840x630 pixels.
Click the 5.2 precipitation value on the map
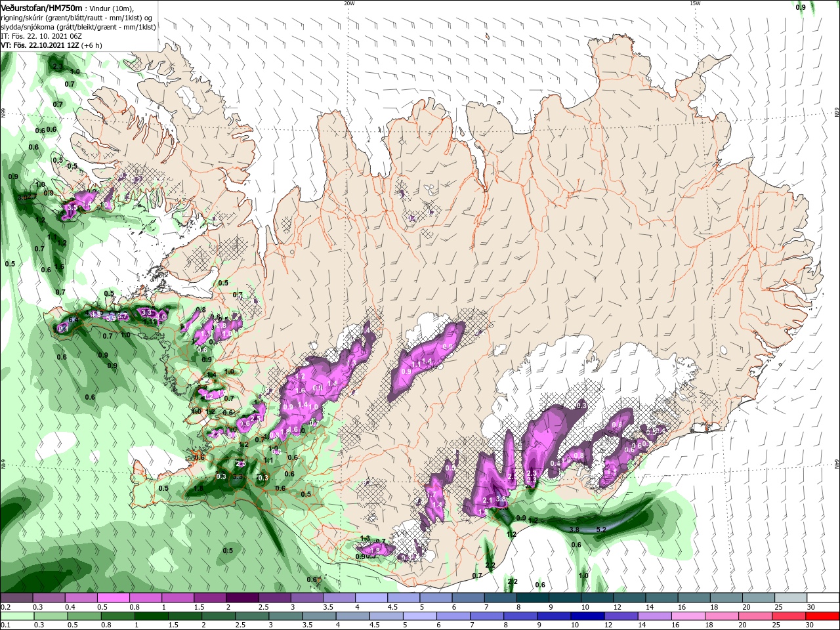(600, 529)
